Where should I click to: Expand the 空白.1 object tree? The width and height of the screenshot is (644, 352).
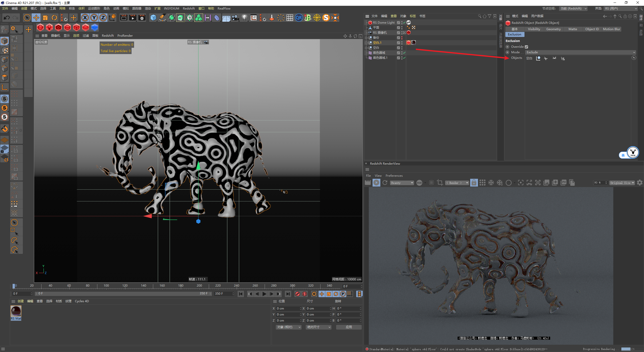(x=366, y=43)
